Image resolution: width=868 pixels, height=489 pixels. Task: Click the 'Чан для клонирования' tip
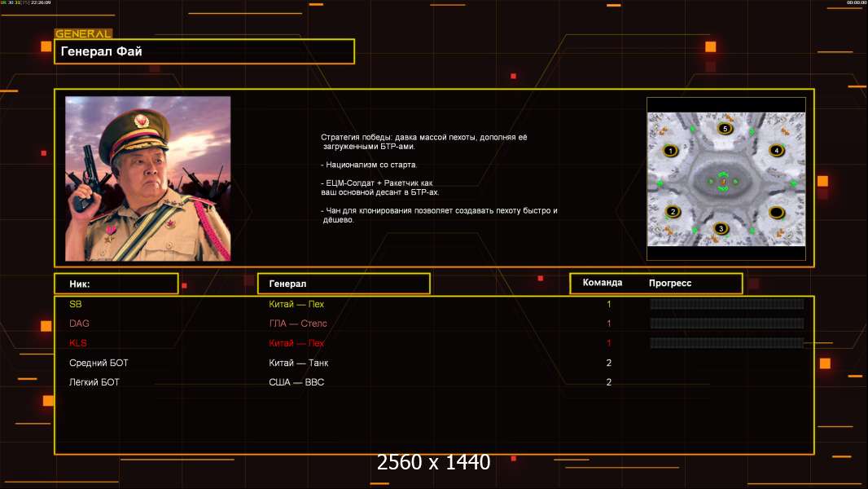[439, 215]
